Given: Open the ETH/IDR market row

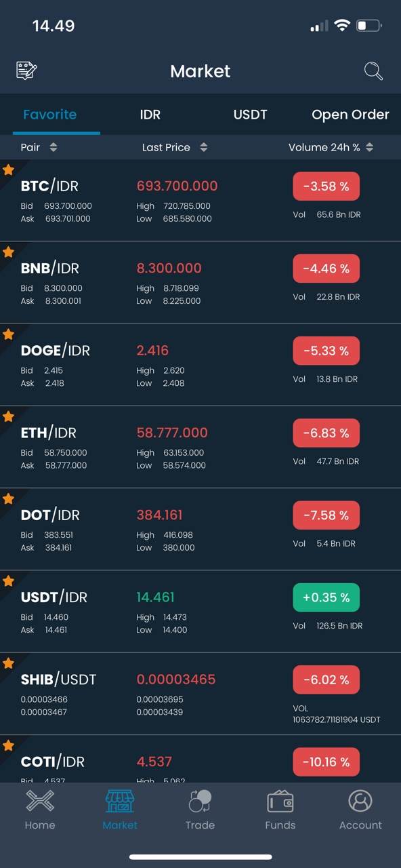Looking at the screenshot, I should tap(200, 447).
